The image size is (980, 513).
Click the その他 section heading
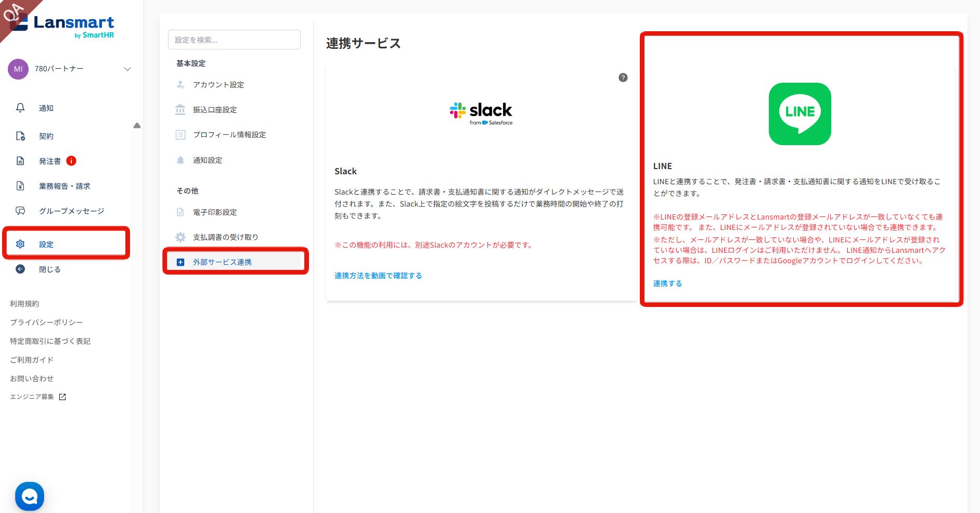(x=187, y=191)
